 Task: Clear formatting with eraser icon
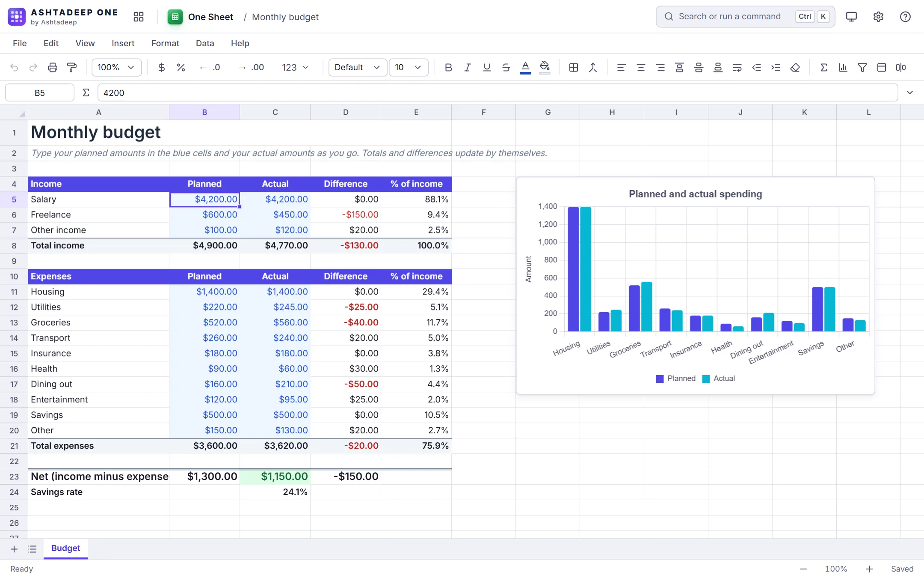[x=795, y=67]
